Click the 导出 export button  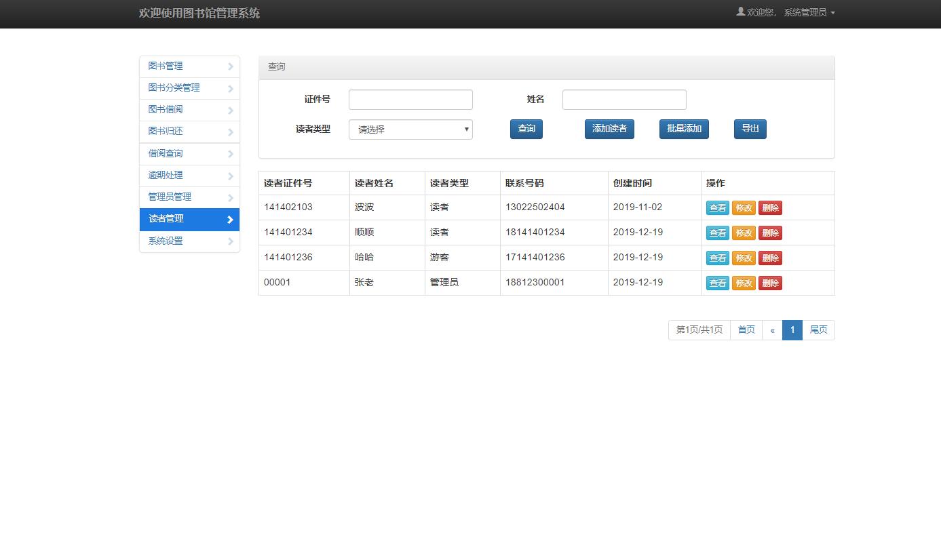point(749,129)
